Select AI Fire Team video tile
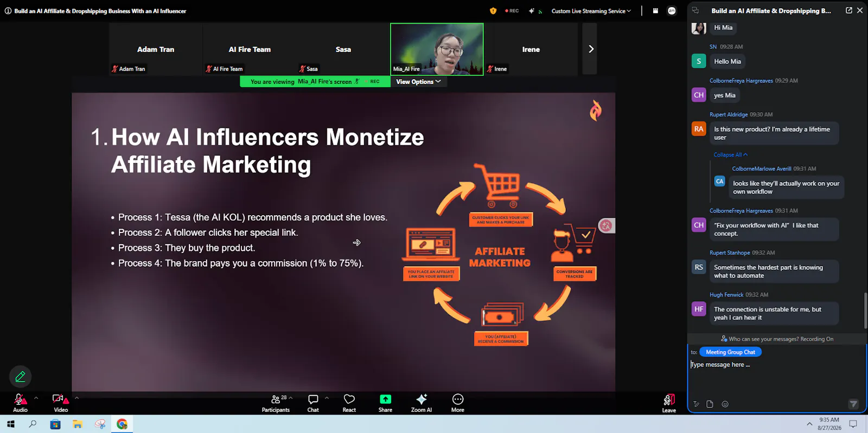Viewport: 868px width, 433px height. click(x=250, y=49)
